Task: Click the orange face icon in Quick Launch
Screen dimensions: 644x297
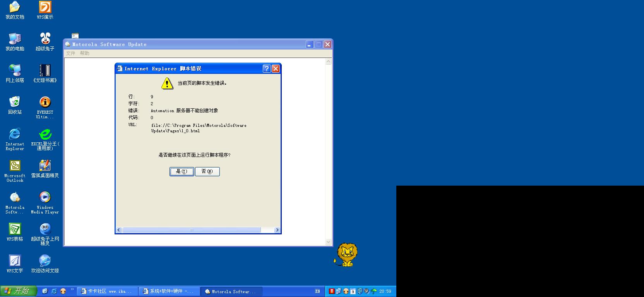Action: click(x=63, y=291)
